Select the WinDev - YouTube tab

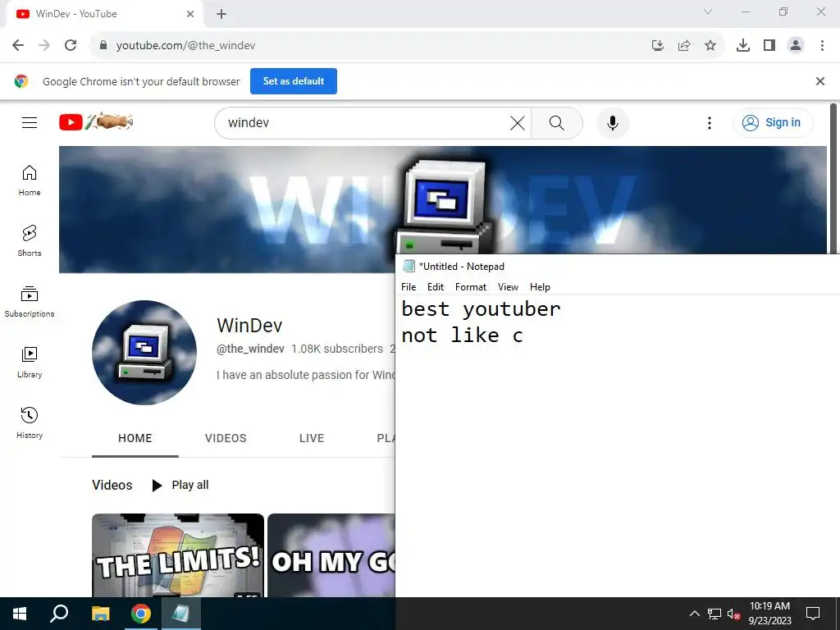click(x=104, y=14)
